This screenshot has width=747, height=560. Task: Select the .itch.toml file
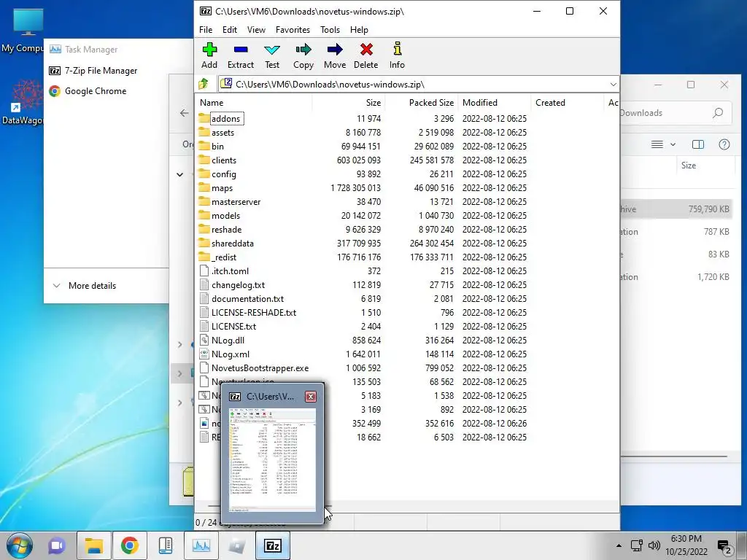(x=230, y=271)
